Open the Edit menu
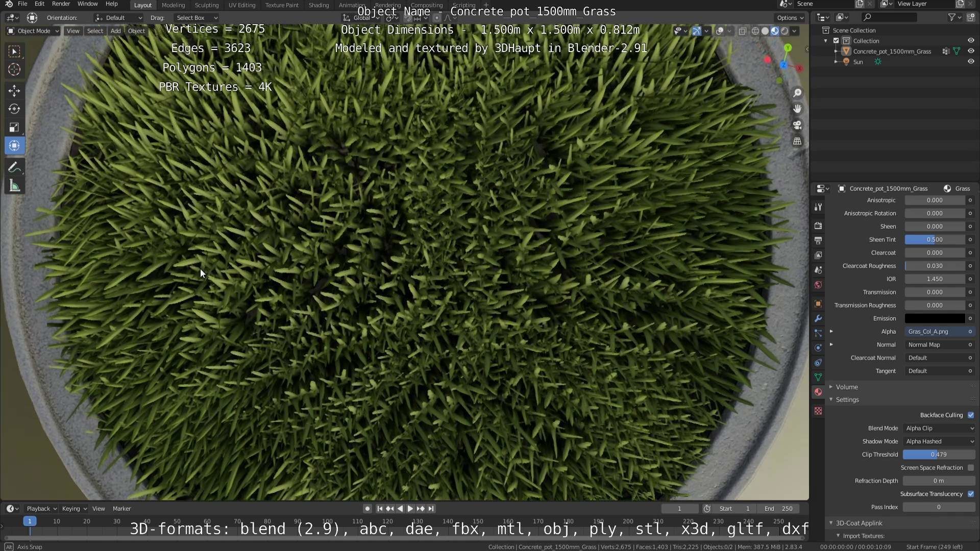Viewport: 980px width, 551px height. pyautogui.click(x=39, y=4)
